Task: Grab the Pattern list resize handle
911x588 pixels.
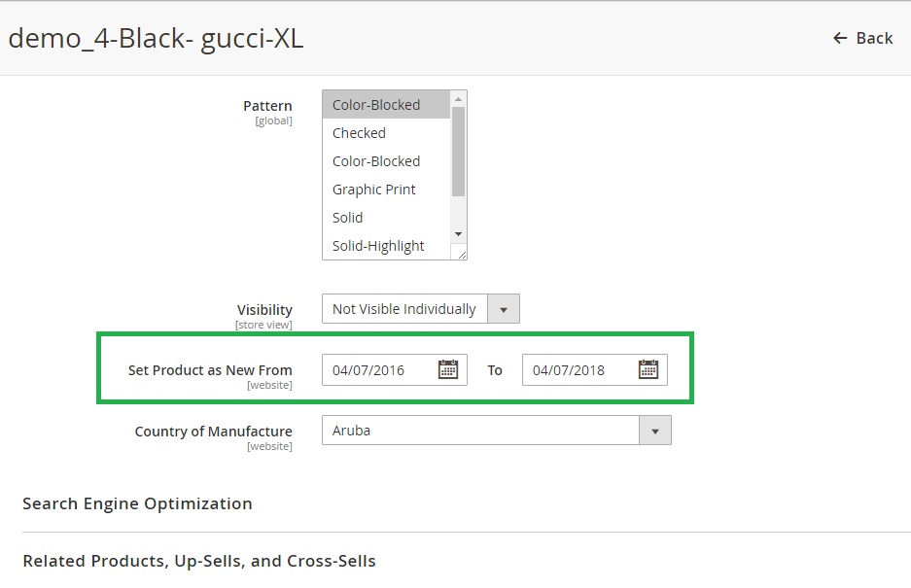Action: pos(461,254)
